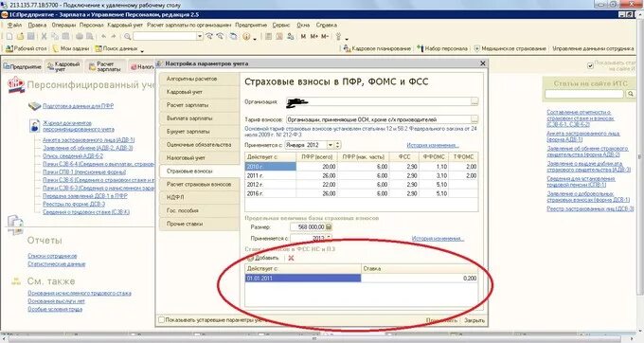The width and height of the screenshot is (644, 343).
Task: Click the calculator icon in the main toolbar
Action: pyautogui.click(x=269, y=37)
